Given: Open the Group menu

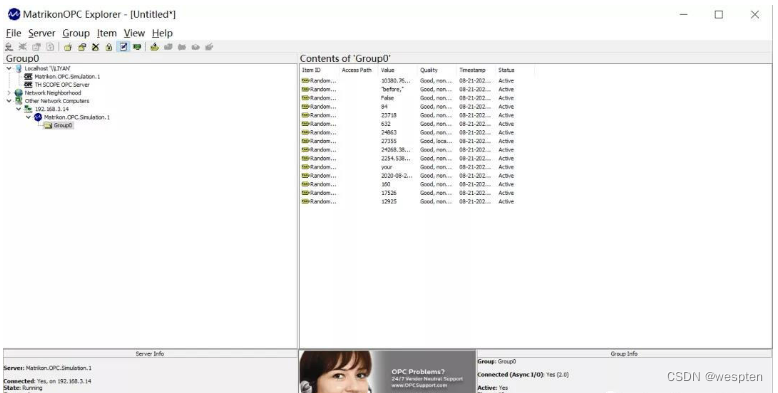Looking at the screenshot, I should pos(76,33).
